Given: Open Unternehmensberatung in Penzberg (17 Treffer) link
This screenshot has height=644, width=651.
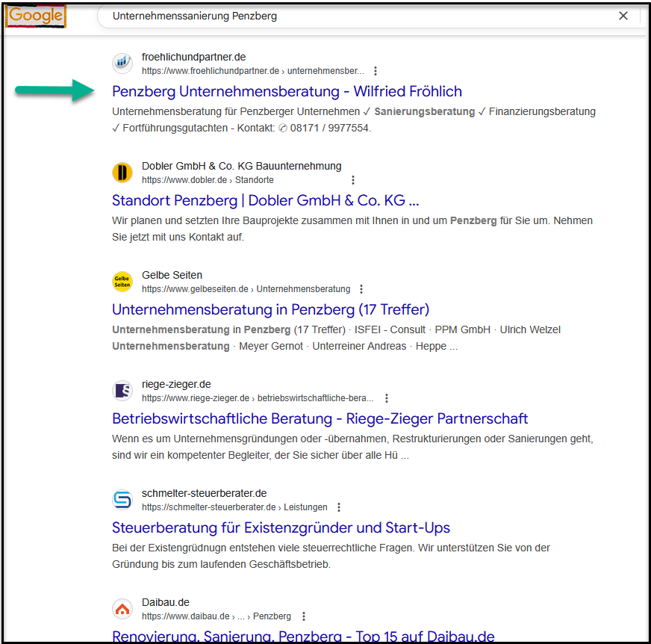Looking at the screenshot, I should pyautogui.click(x=270, y=309).
